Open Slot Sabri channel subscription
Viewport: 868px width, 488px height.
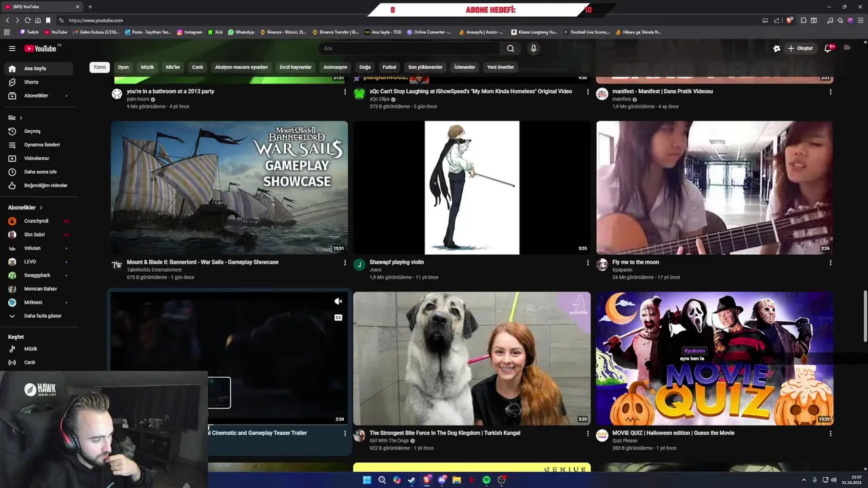40,235
